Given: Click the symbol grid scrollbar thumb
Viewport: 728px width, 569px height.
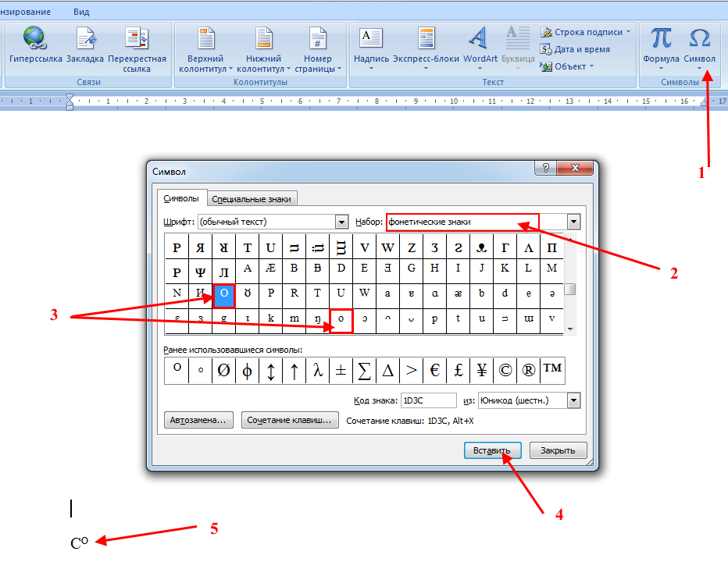Looking at the screenshot, I should coord(570,289).
